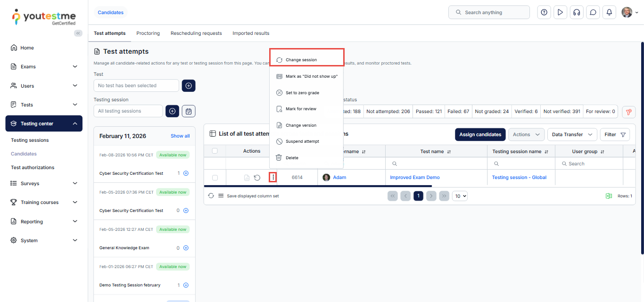The width and height of the screenshot is (644, 302).
Task: Toggle the select-all header checkbox
Action: coord(215,151)
